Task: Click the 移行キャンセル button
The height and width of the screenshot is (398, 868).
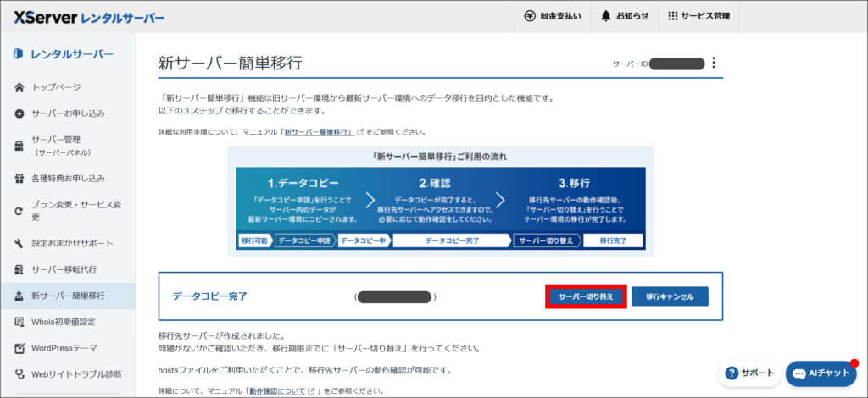Action: pos(670,297)
